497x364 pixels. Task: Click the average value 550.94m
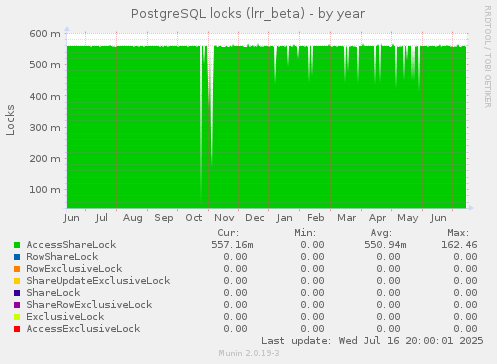click(x=385, y=245)
